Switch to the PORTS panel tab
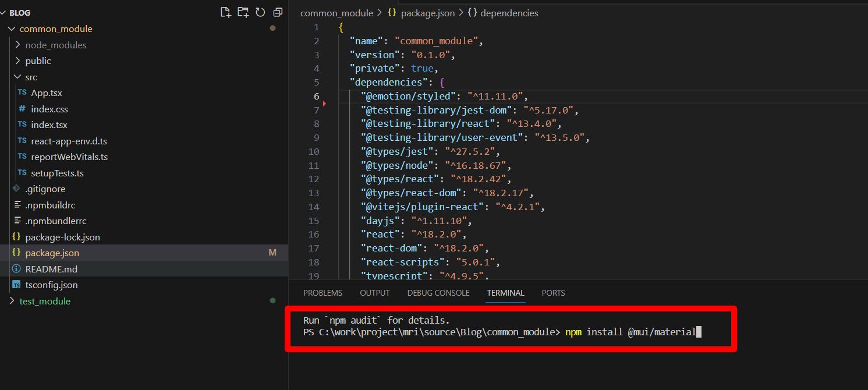868x390 pixels. coord(553,293)
